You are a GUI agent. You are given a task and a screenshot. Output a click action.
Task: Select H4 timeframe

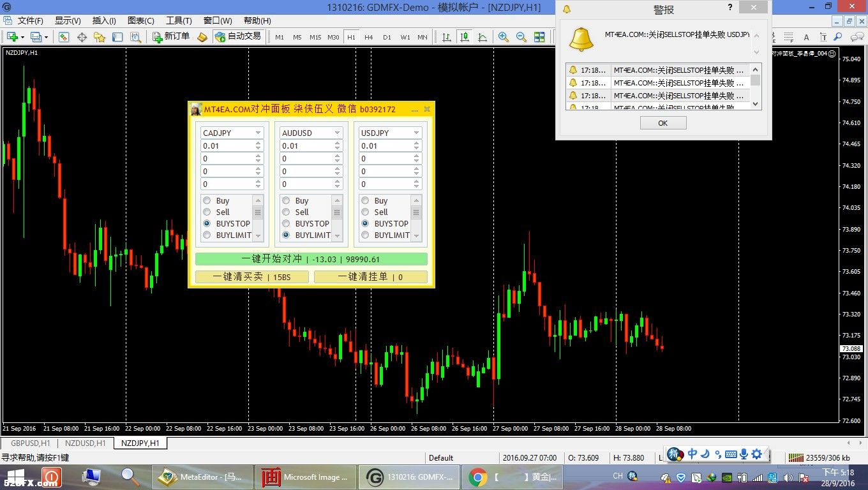click(369, 37)
